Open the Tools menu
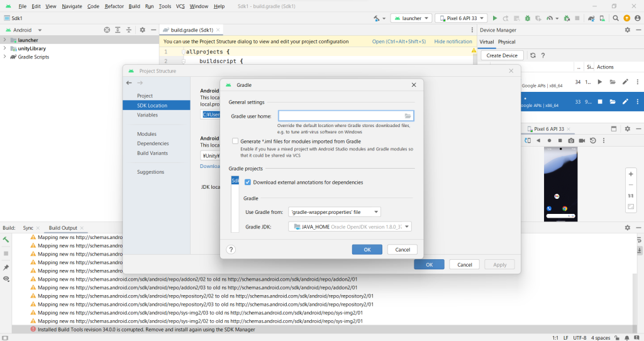The image size is (644, 341). pos(165,6)
